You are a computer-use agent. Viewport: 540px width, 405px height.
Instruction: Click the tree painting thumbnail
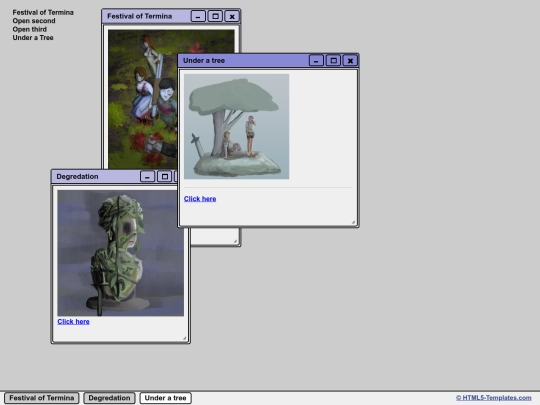tap(237, 127)
